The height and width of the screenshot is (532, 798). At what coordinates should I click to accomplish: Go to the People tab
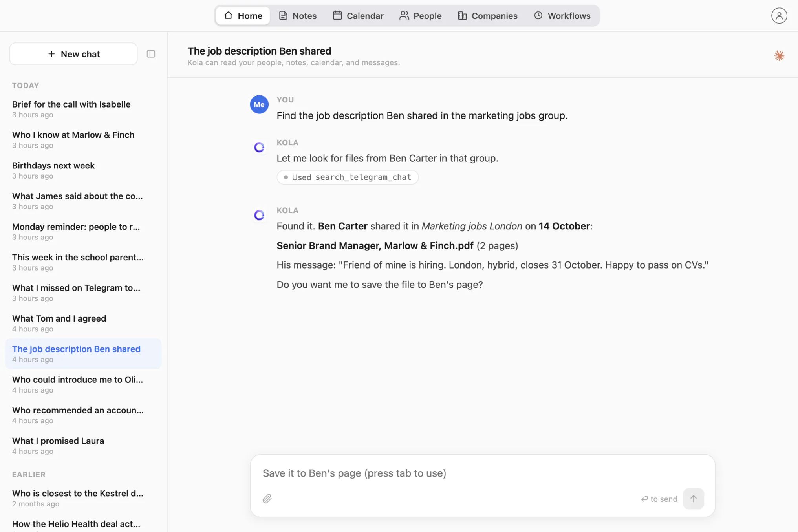(421, 16)
